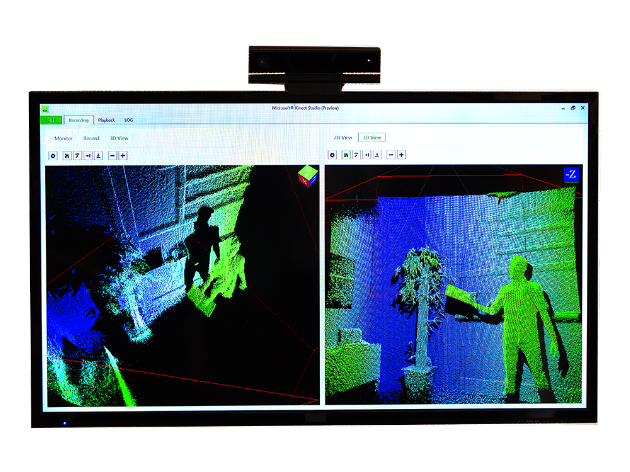
Task: Select the 3D View tab in right panel
Action: pos(371,137)
